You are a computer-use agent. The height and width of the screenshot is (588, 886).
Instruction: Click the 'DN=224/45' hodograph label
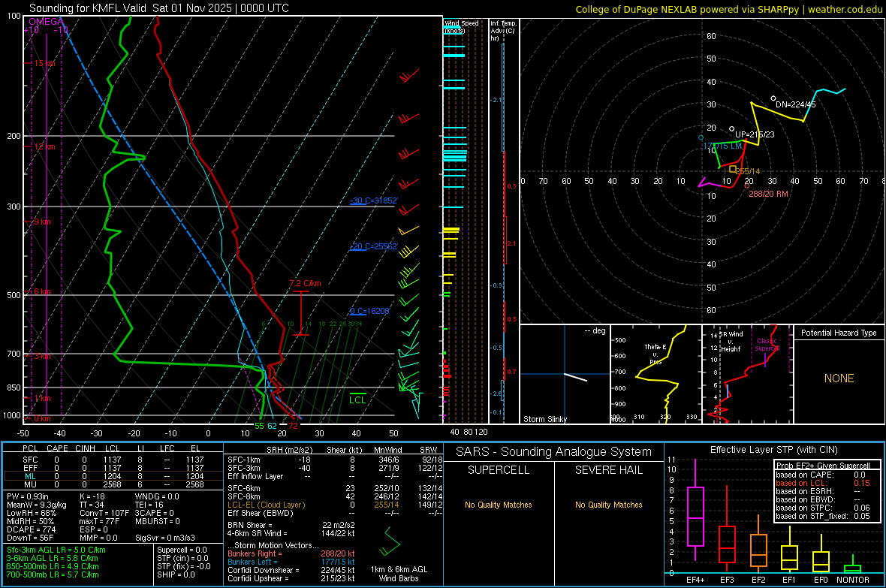click(796, 104)
